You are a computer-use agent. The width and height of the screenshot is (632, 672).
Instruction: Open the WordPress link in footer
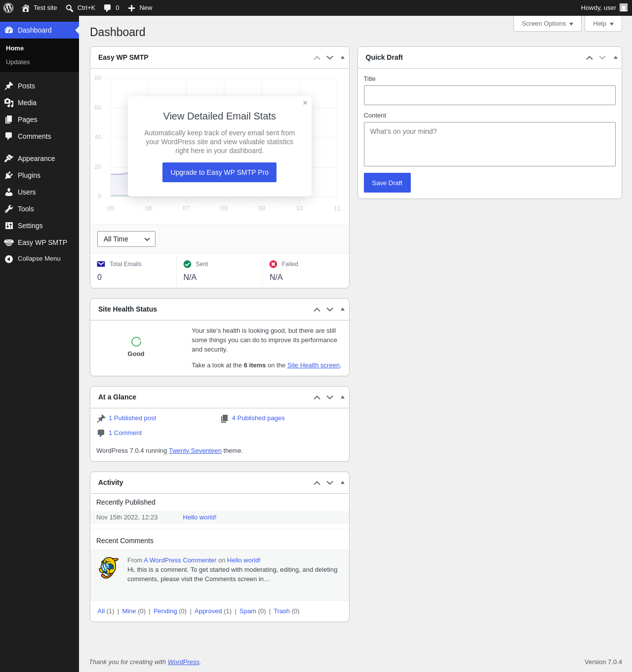pyautogui.click(x=184, y=662)
